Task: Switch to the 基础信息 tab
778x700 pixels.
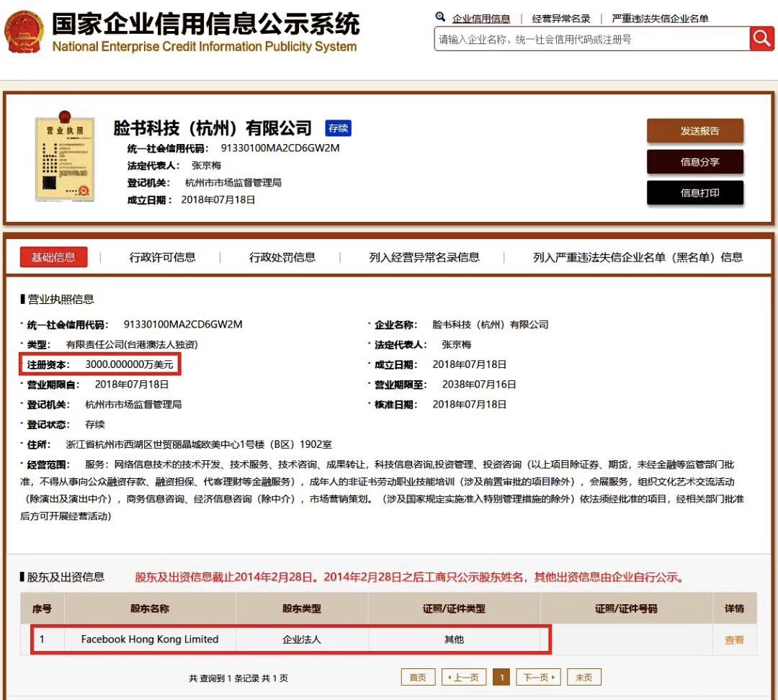Action: tap(53, 257)
